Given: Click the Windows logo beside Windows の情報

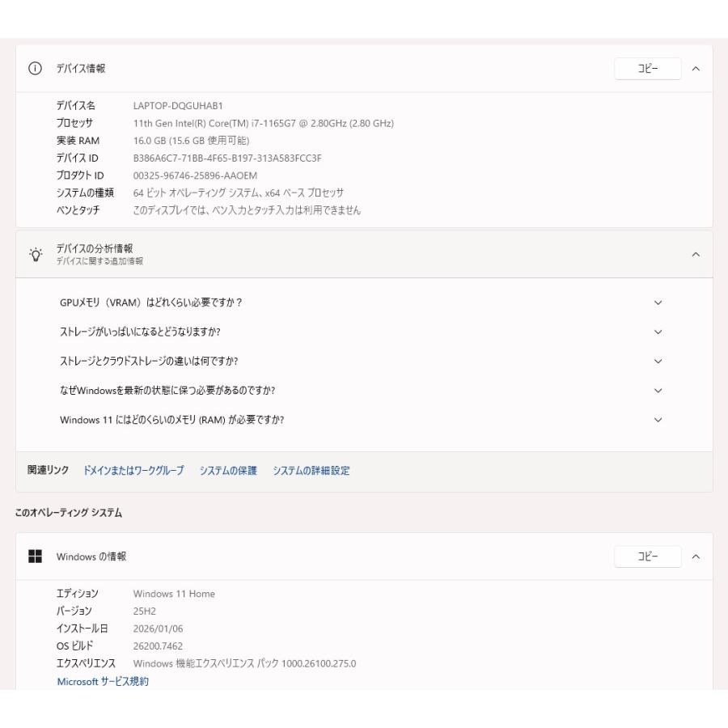Looking at the screenshot, I should (x=34, y=557).
